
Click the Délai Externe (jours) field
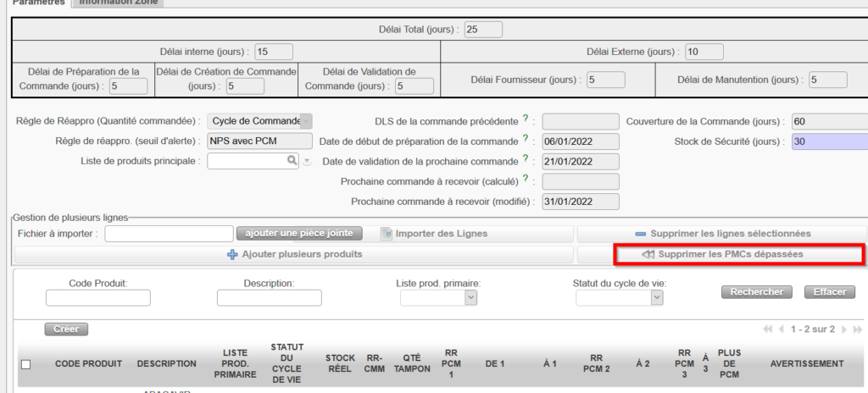point(704,52)
